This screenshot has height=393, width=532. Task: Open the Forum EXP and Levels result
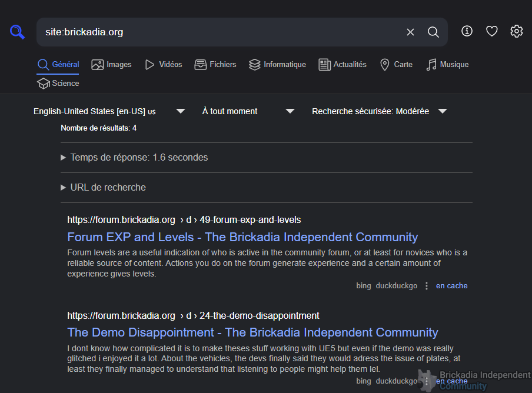[242, 237]
